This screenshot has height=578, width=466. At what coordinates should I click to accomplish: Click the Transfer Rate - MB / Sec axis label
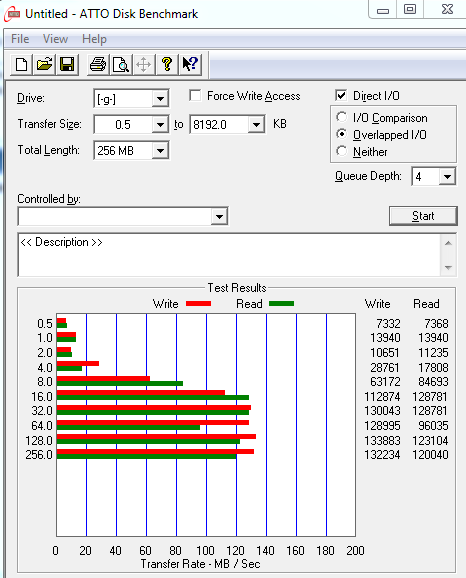point(200,564)
